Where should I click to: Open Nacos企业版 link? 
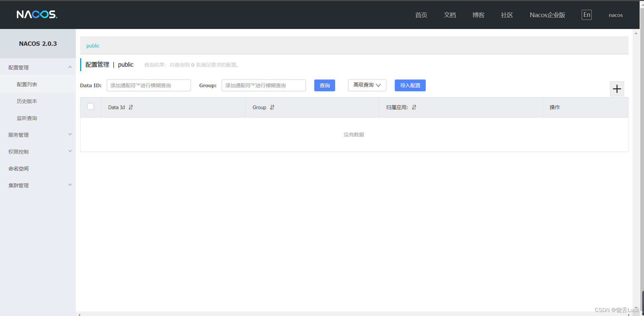point(547,15)
